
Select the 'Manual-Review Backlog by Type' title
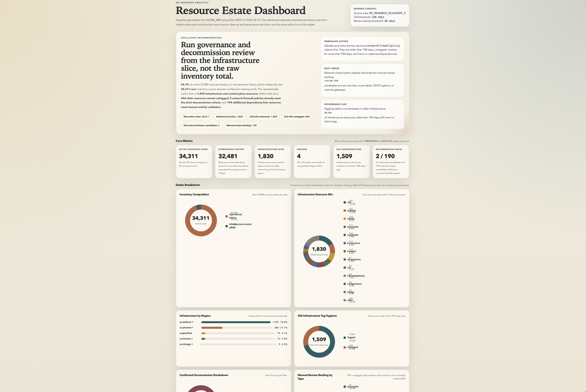point(315,377)
